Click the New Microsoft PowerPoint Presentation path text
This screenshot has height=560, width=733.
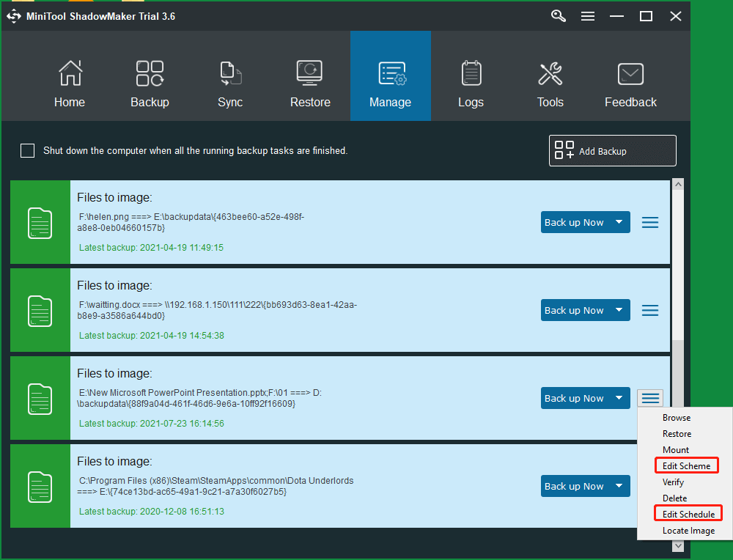199,398
